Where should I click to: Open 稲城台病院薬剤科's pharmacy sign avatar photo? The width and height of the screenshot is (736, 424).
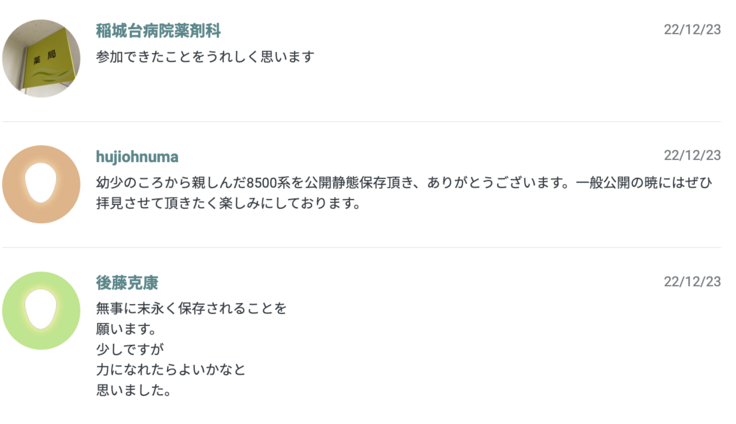(41, 58)
